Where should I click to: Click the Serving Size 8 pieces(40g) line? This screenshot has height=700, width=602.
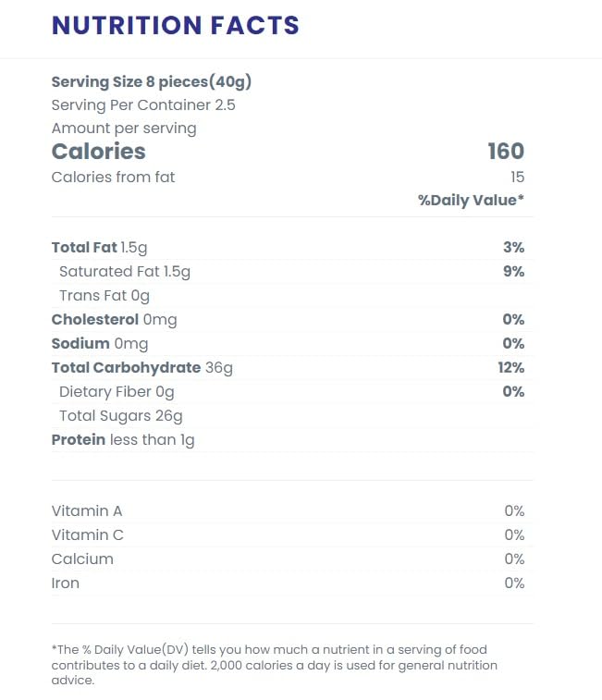click(x=152, y=81)
